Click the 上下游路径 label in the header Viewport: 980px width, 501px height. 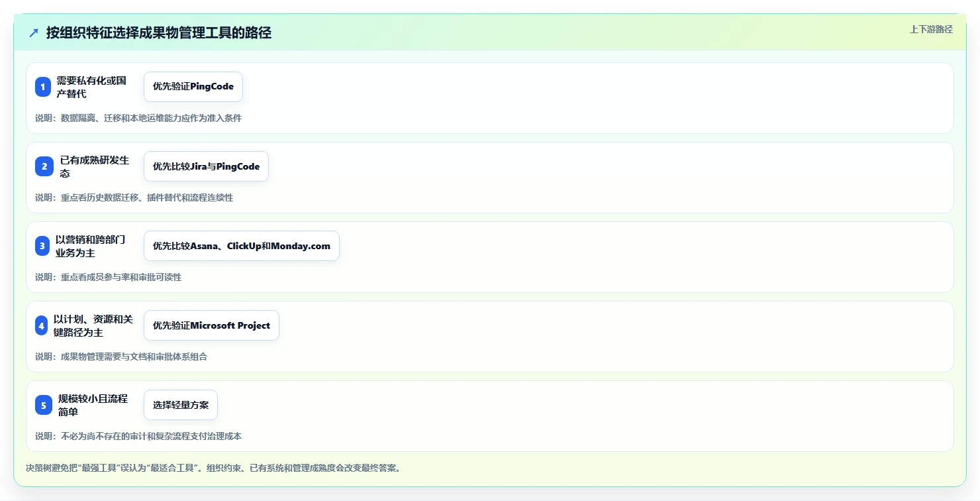coord(931,29)
